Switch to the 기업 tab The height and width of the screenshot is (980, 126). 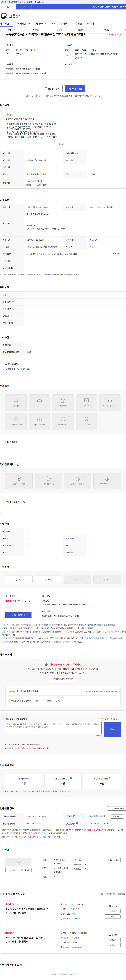click(23, 7)
